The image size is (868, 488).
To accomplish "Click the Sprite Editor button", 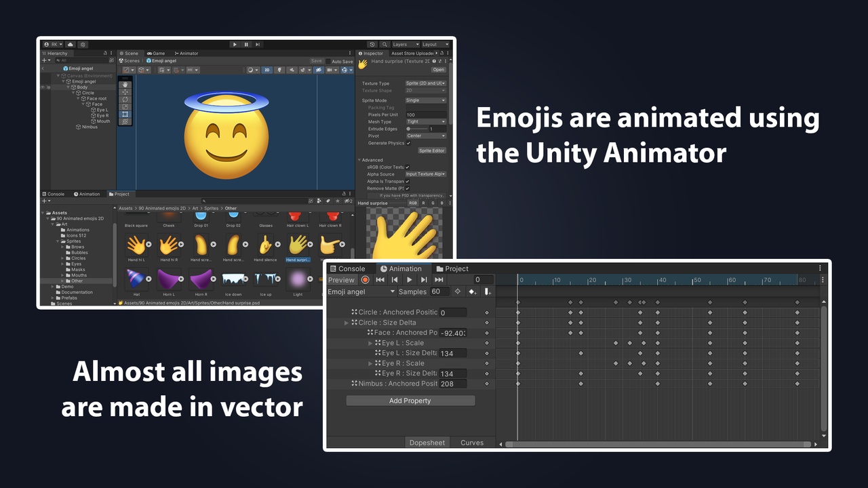I will (x=432, y=150).
